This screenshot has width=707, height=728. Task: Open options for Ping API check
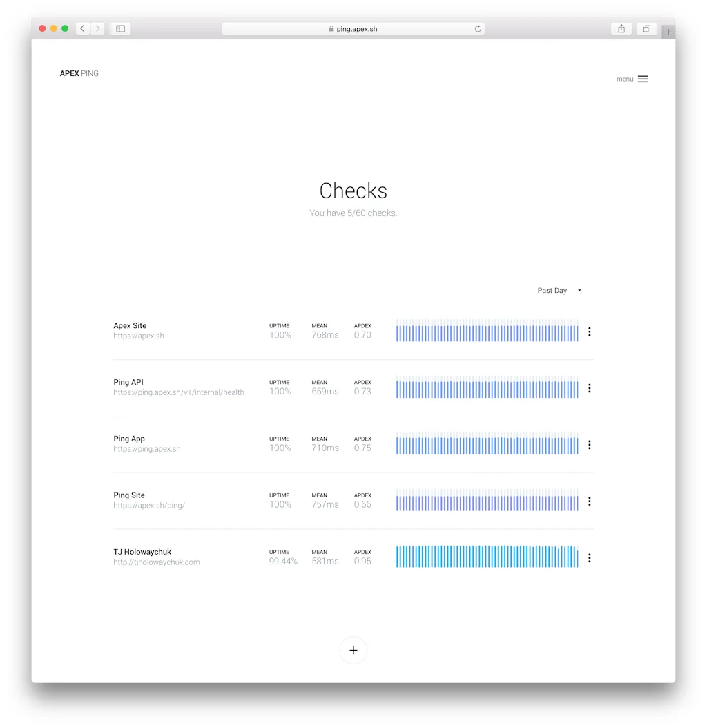pos(589,388)
